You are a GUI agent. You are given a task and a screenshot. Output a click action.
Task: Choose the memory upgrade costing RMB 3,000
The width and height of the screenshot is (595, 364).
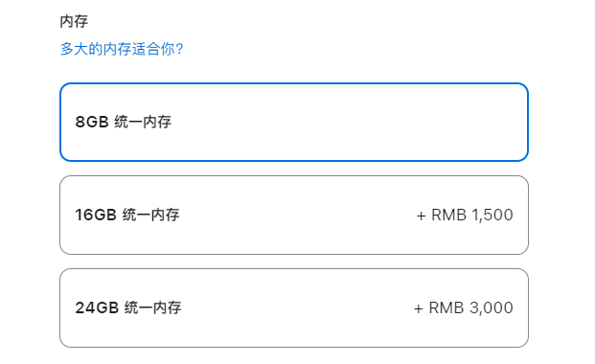tap(294, 307)
